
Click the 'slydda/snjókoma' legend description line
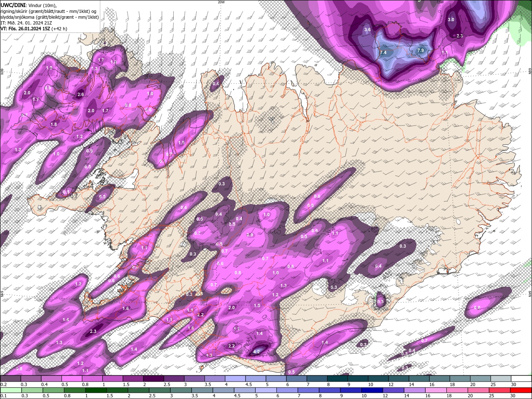pos(49,17)
